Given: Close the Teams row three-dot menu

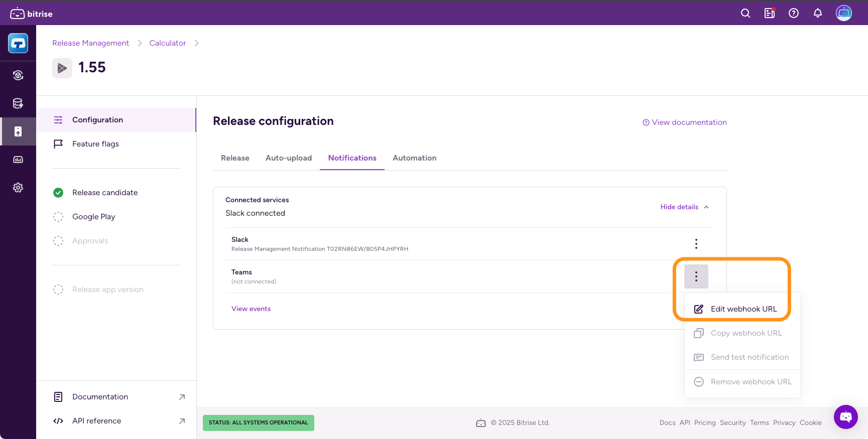Looking at the screenshot, I should tap(696, 276).
